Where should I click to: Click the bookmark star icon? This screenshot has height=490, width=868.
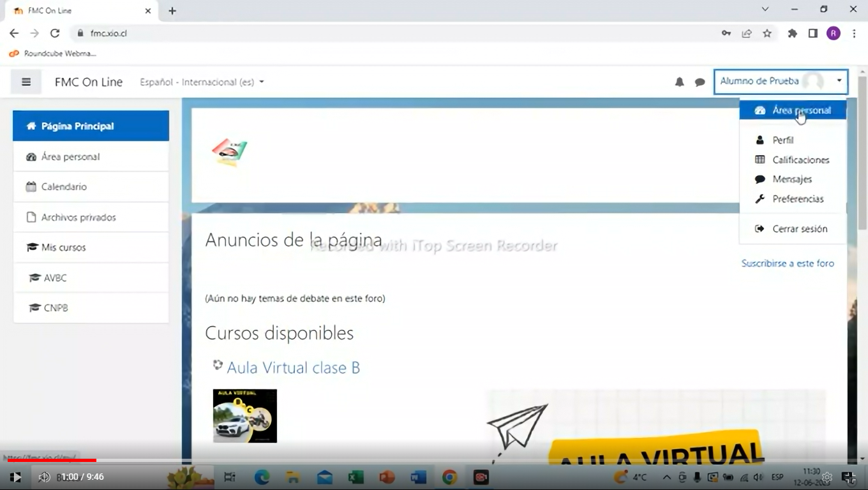[x=767, y=33]
